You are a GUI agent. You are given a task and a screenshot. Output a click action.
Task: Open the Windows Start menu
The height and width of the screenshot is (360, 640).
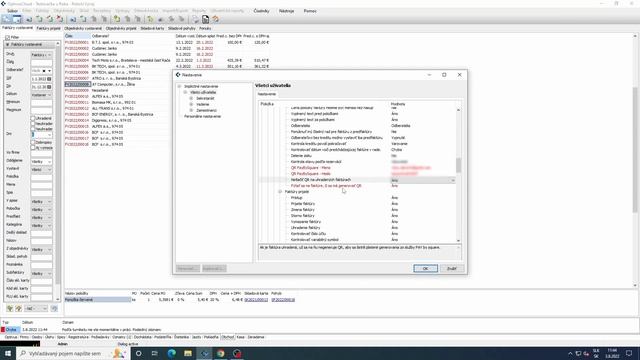8,353
